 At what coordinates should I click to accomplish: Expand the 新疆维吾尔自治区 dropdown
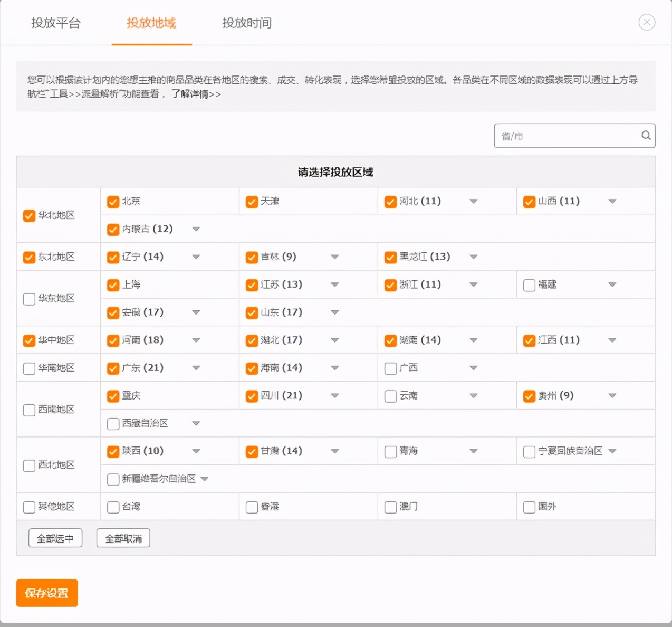point(205,479)
